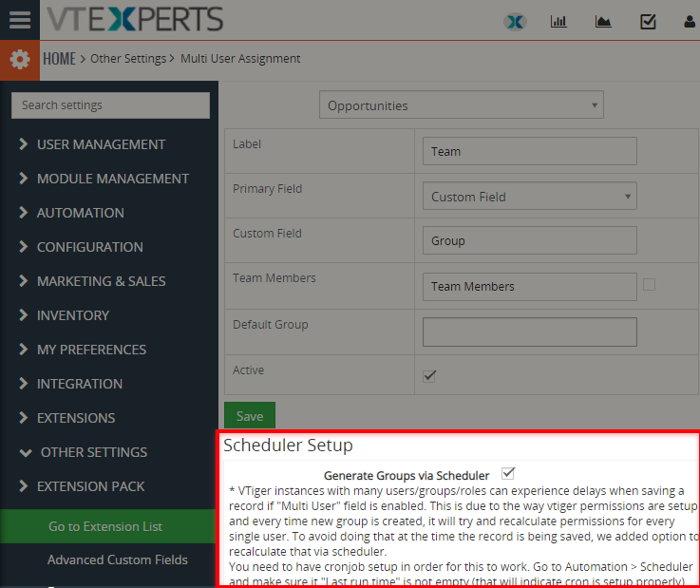
Task: Click the empty Default Group input
Action: point(529,332)
